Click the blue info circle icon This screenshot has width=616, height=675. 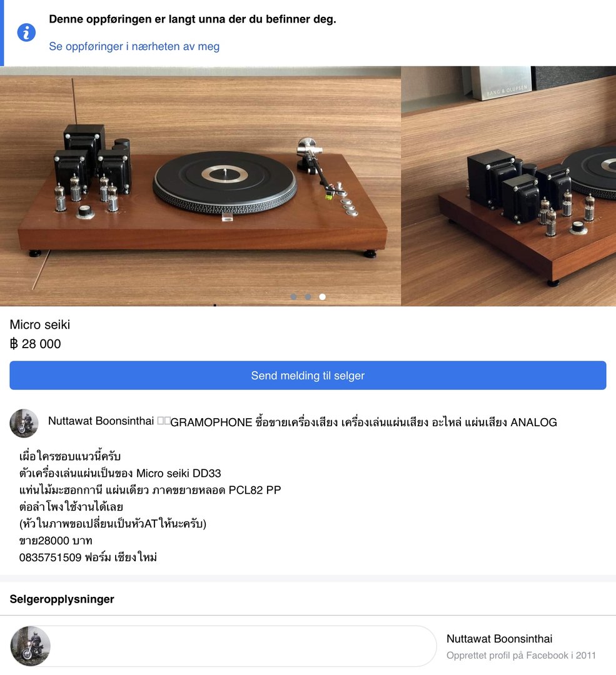26,32
